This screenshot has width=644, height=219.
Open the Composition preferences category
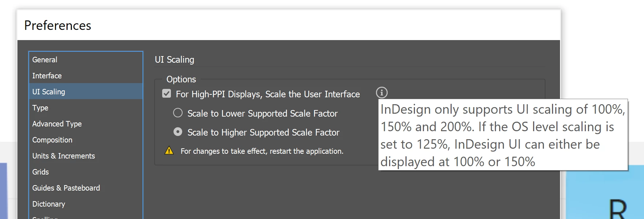tap(86, 140)
